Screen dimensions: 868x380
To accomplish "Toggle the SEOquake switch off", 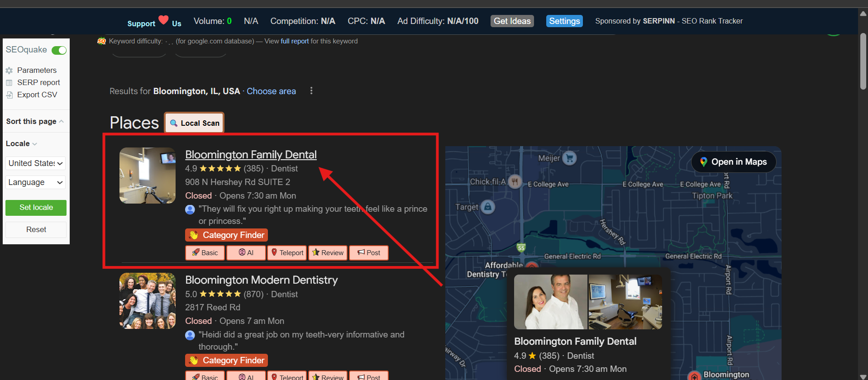I will [59, 50].
